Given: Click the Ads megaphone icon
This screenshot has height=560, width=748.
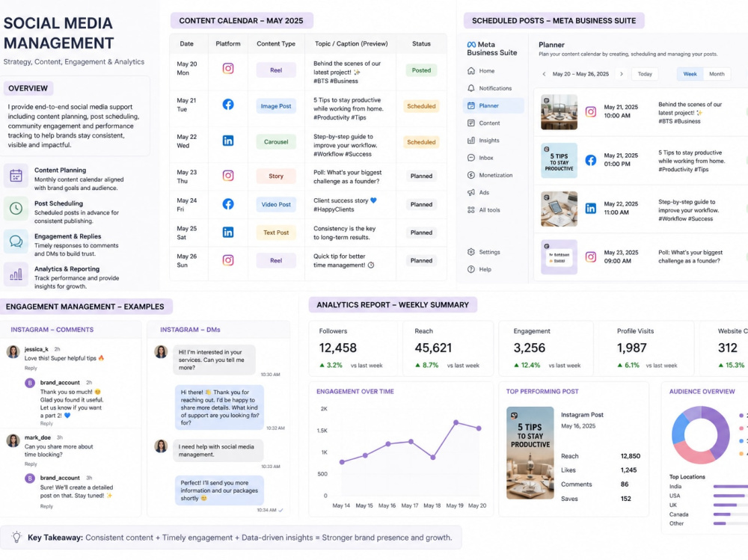Looking at the screenshot, I should 470,192.
